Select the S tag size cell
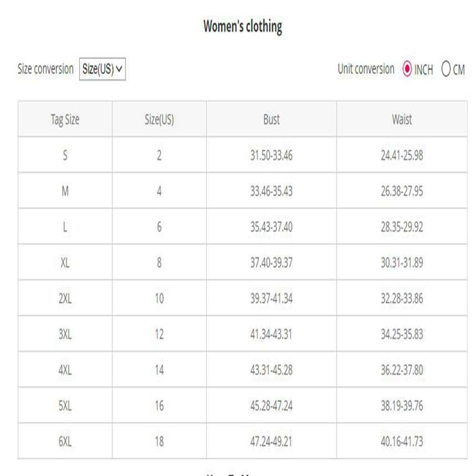The image size is (476, 476). tap(65, 155)
